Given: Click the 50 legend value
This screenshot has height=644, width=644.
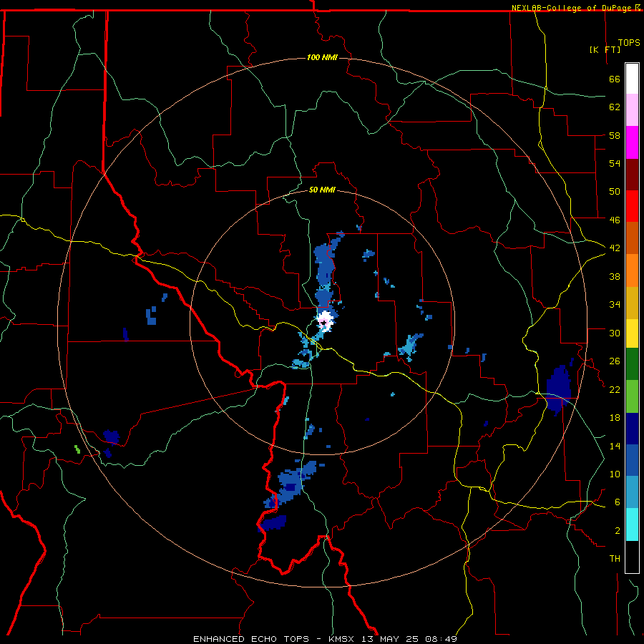Looking at the screenshot, I should [x=615, y=191].
